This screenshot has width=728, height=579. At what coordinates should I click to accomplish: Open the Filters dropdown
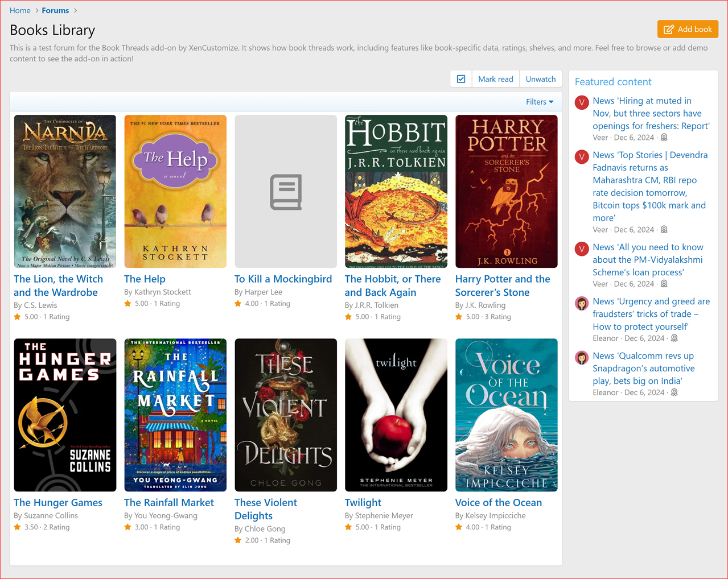[x=538, y=102]
